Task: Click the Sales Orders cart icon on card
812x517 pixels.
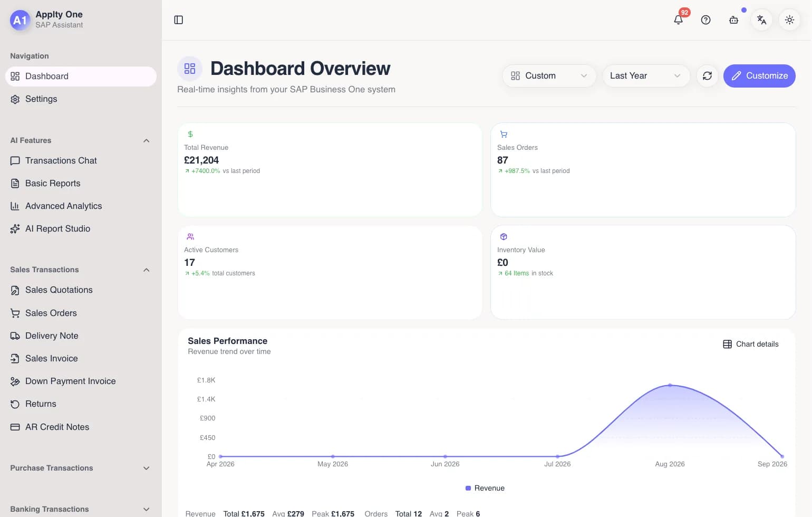Action: 504,135
